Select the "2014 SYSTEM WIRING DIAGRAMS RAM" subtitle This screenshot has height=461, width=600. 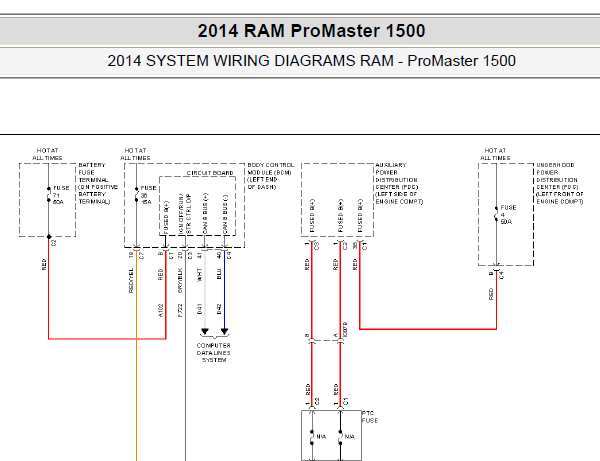coord(250,61)
